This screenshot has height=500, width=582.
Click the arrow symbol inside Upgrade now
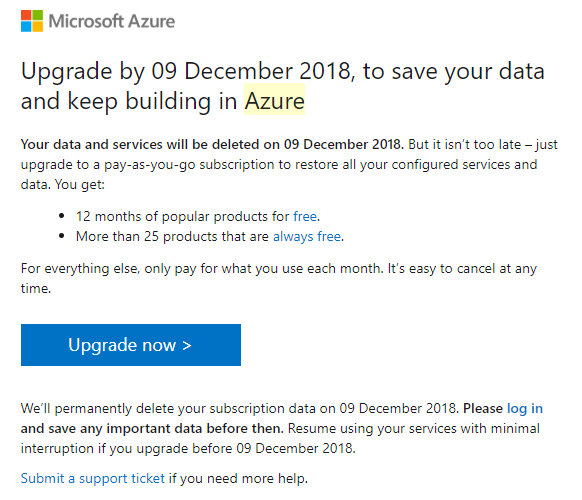coord(187,346)
